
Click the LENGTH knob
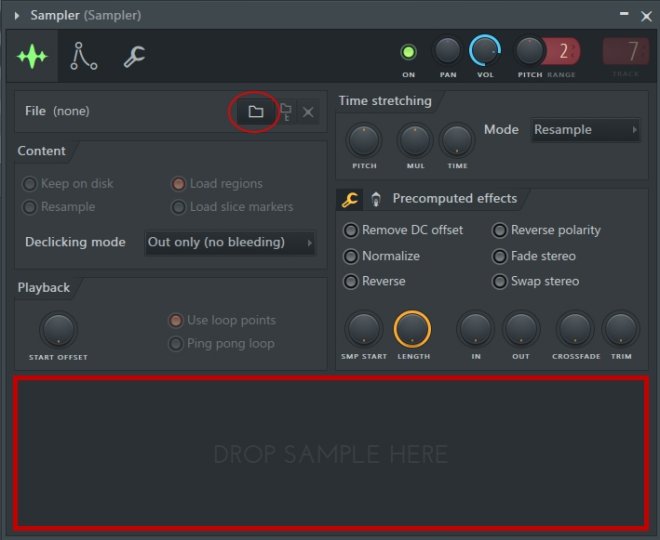coord(412,328)
